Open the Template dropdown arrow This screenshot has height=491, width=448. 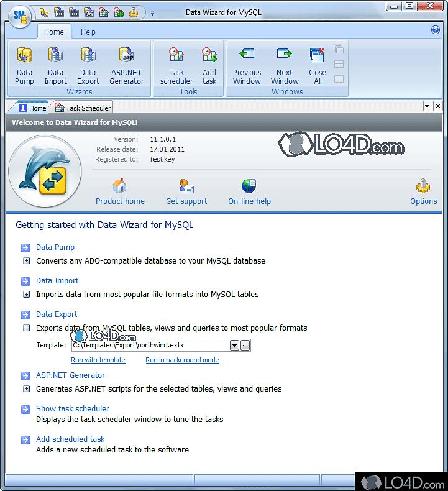click(234, 346)
